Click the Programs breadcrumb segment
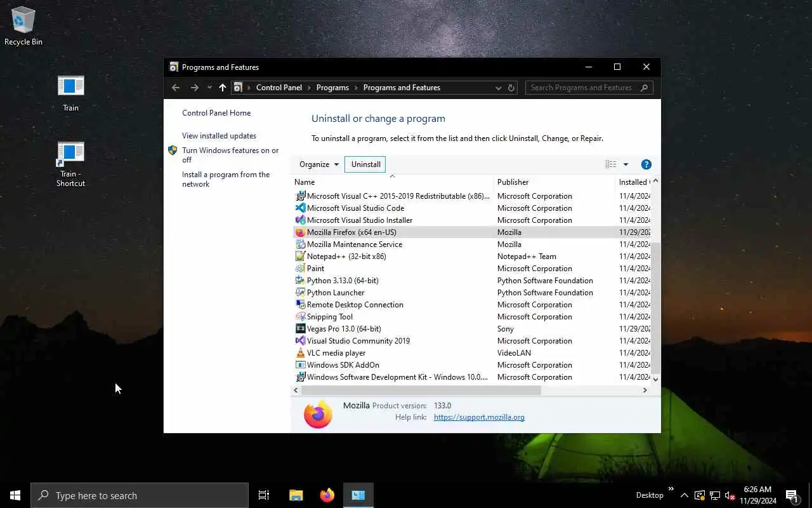Viewport: 812px width, 508px height. point(332,88)
